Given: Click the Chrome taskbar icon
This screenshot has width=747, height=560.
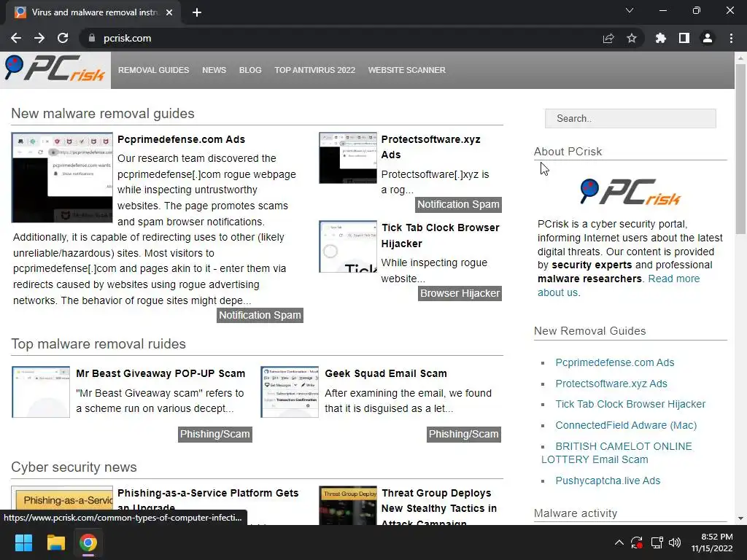Looking at the screenshot, I should 88,542.
